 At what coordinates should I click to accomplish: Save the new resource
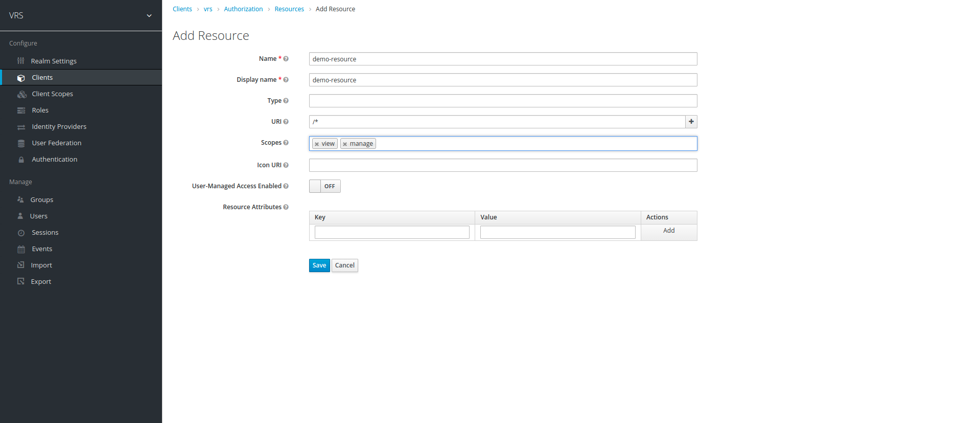click(319, 265)
